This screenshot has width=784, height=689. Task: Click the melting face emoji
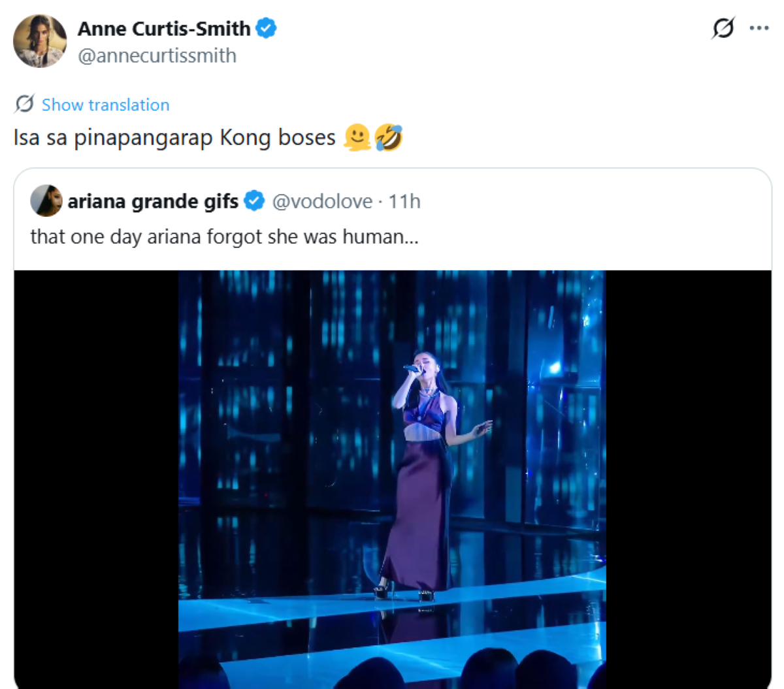tap(357, 138)
